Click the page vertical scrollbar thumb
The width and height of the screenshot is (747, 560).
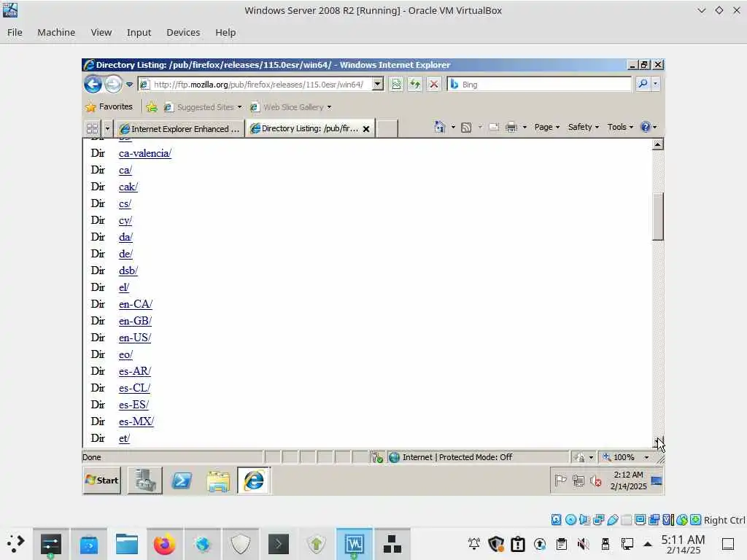click(x=657, y=217)
